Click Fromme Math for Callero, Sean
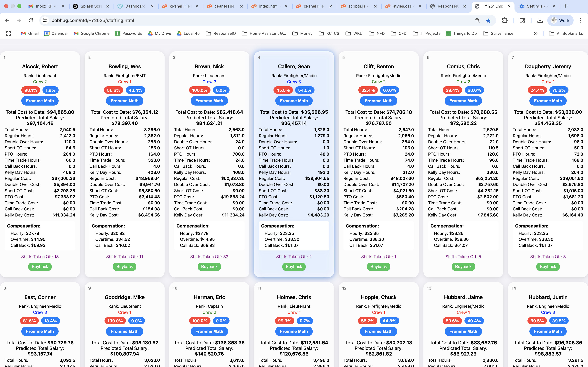Viewport: 588px width, 367px height. (294, 101)
